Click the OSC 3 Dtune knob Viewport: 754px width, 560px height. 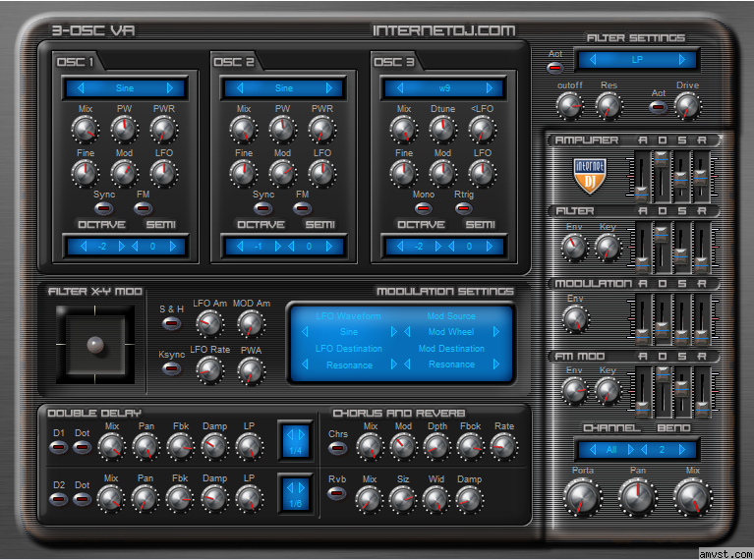click(443, 130)
